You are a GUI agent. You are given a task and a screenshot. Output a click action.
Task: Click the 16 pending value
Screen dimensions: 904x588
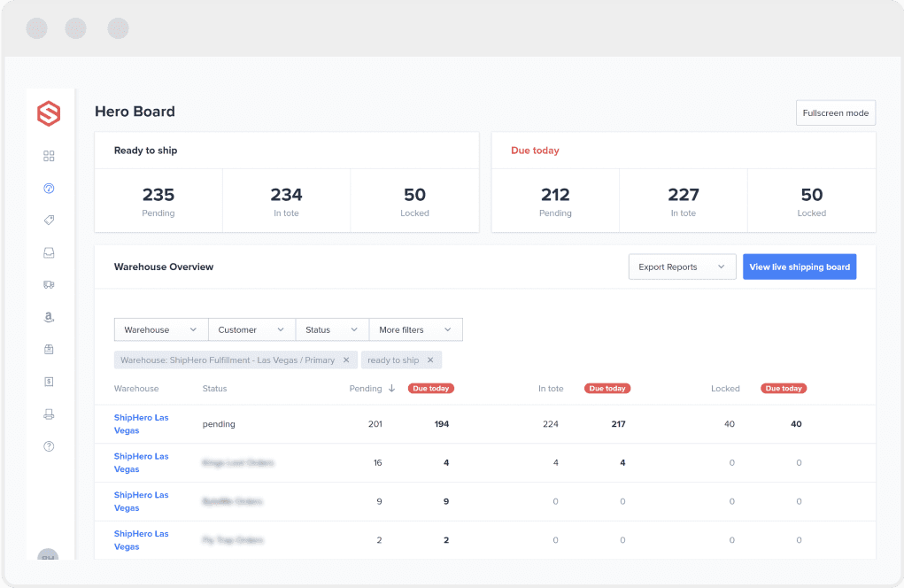[x=378, y=462]
